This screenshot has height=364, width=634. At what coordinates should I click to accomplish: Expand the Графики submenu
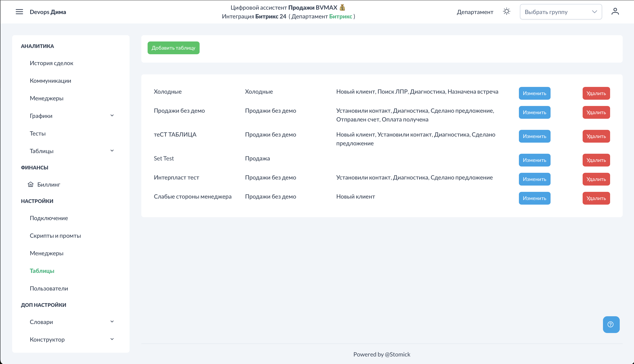point(112,115)
